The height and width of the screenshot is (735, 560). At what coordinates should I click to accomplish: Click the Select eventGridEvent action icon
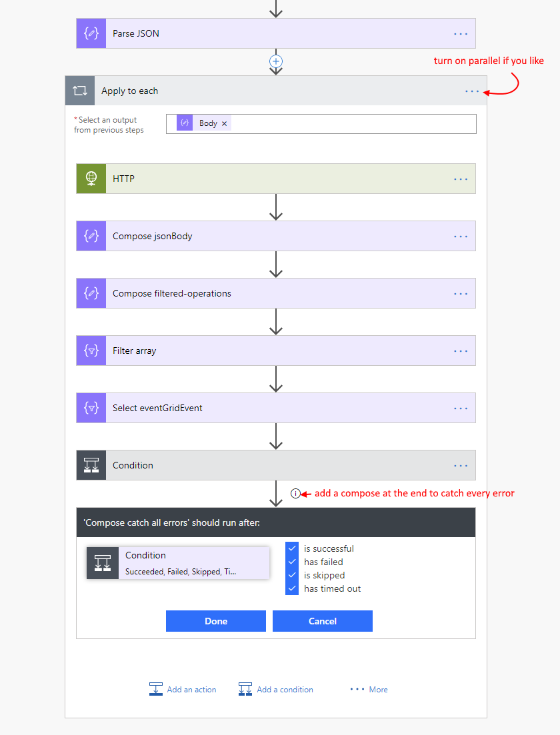pos(91,408)
